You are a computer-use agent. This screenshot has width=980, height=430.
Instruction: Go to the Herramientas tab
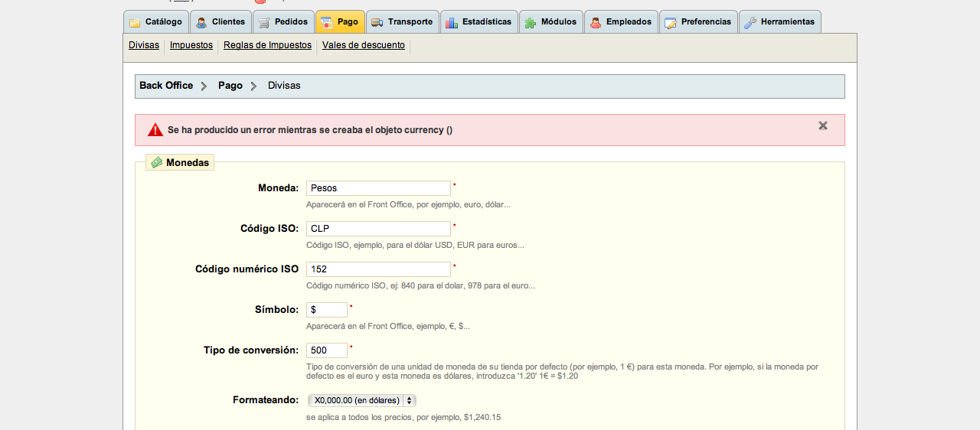[780, 21]
